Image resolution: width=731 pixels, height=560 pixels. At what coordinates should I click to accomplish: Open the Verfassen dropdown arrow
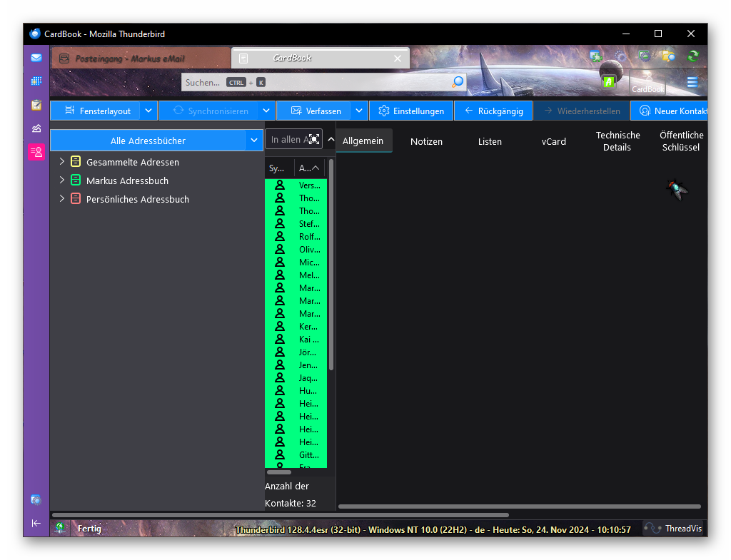pos(359,111)
